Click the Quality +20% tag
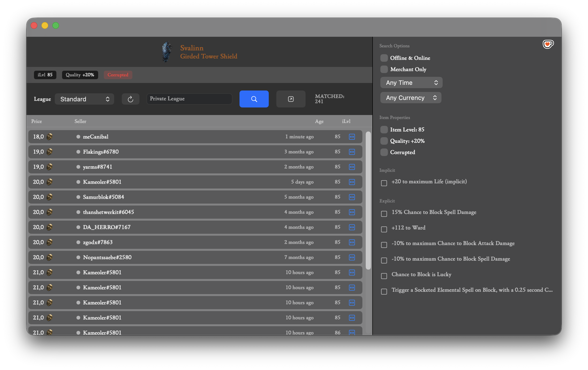 (x=80, y=75)
